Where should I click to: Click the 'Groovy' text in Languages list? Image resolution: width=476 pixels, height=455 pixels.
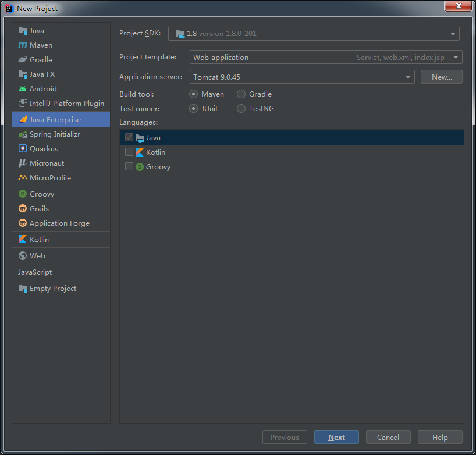coord(158,167)
